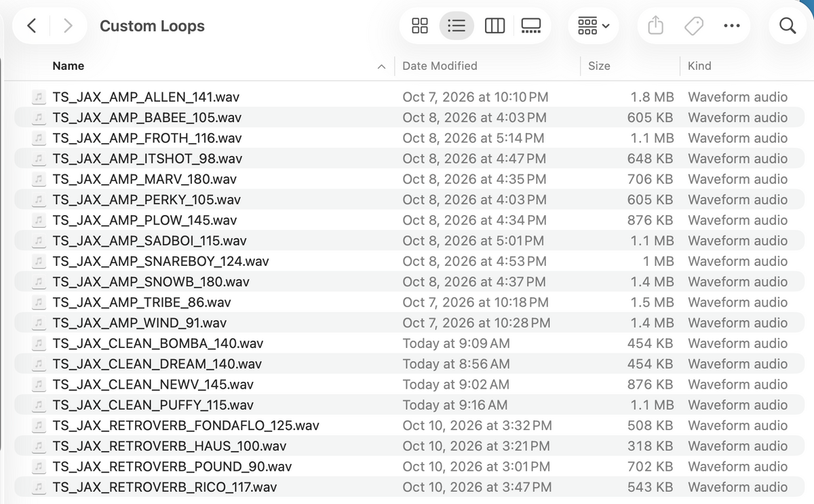
Task: Select file name TS_JAX_AMP_FROTH_116.wav
Action: pos(147,138)
